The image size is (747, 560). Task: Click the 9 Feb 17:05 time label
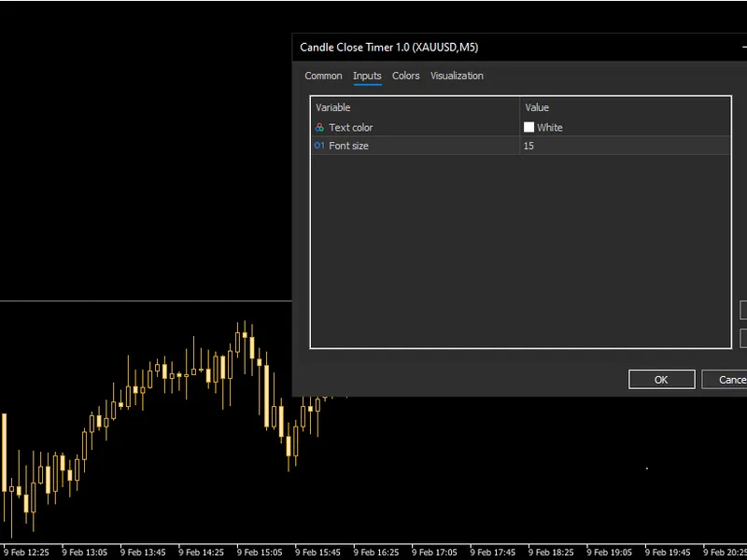point(434,553)
